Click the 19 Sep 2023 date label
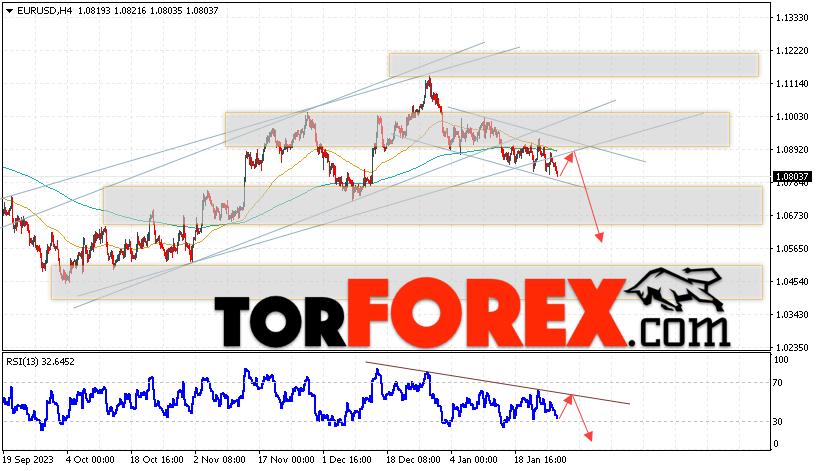816x471 pixels. [x=28, y=460]
